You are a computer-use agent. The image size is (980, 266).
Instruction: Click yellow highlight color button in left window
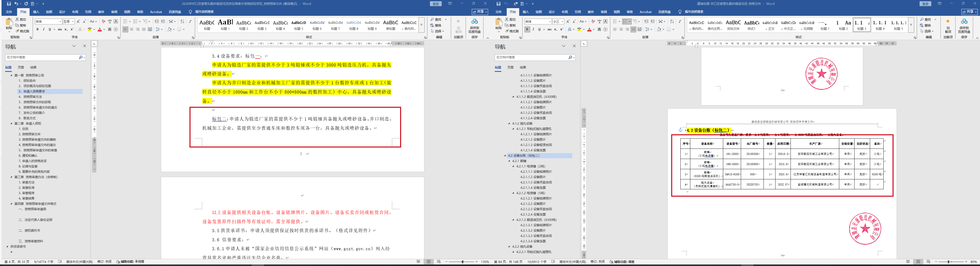click(90, 29)
